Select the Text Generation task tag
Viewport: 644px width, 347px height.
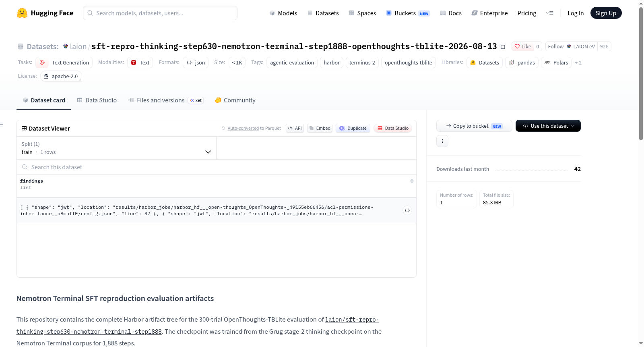[x=64, y=62]
